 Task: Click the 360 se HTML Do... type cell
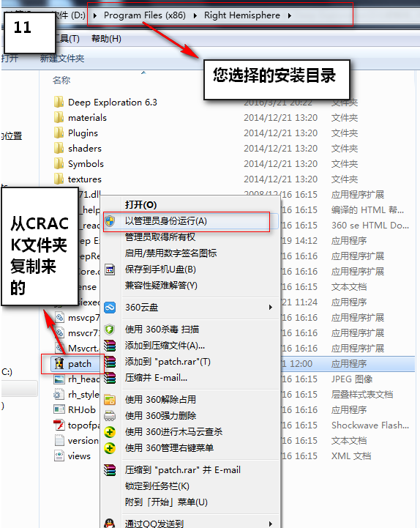[370, 226]
